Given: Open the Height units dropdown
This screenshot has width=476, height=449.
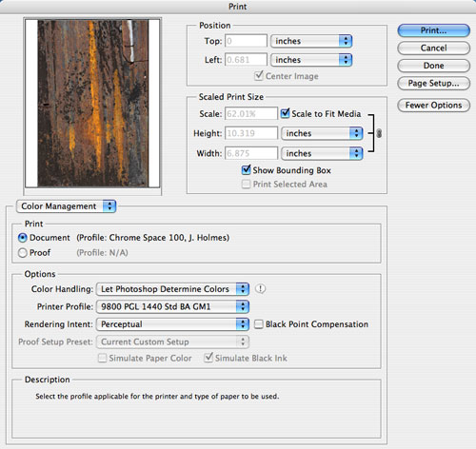Looking at the screenshot, I should (x=322, y=133).
